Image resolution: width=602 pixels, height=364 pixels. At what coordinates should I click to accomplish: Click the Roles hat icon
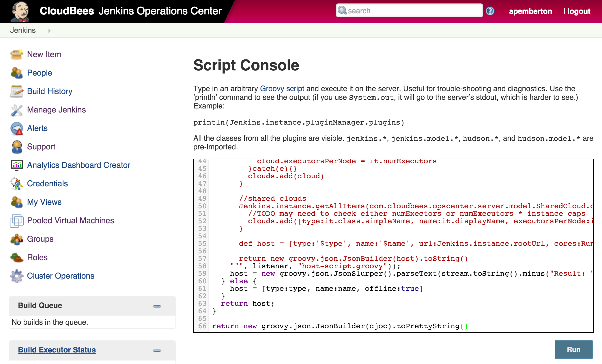[16, 258]
